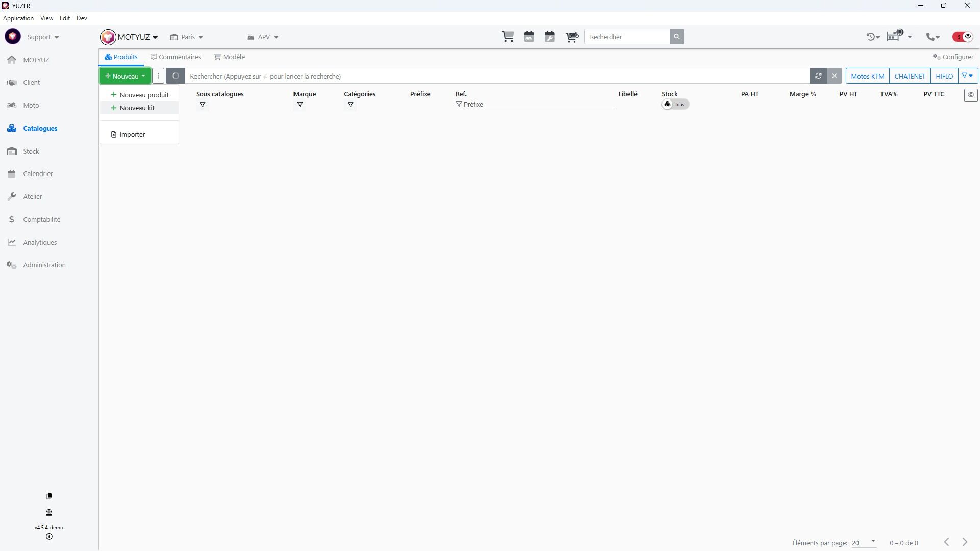Open the motorcycle calendar icon
Image resolution: width=980 pixels, height=551 pixels.
529,37
